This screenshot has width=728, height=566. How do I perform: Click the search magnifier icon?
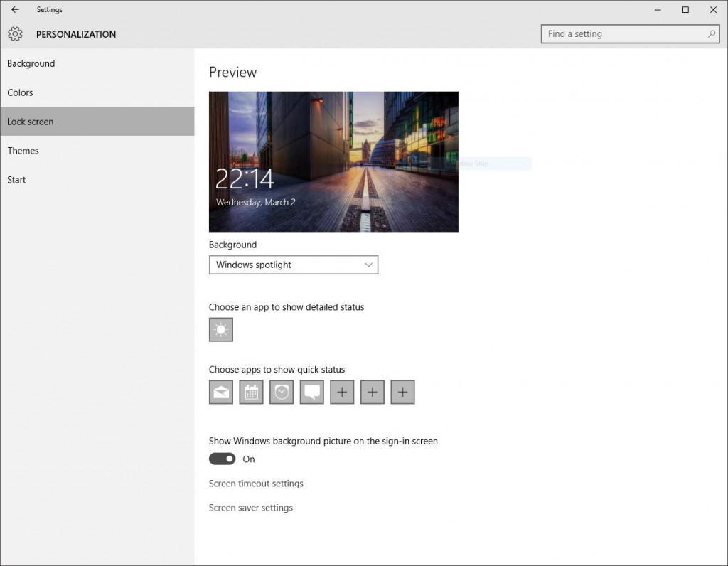tap(711, 34)
